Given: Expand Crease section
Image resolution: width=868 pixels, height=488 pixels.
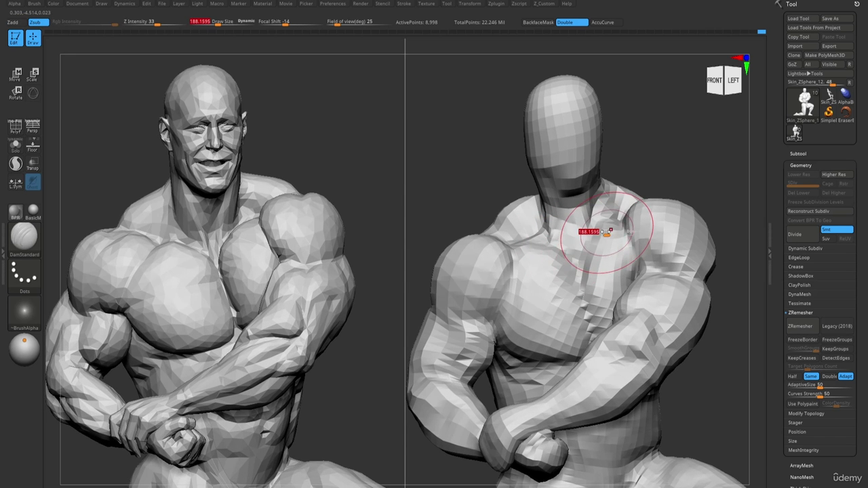Looking at the screenshot, I should (795, 266).
